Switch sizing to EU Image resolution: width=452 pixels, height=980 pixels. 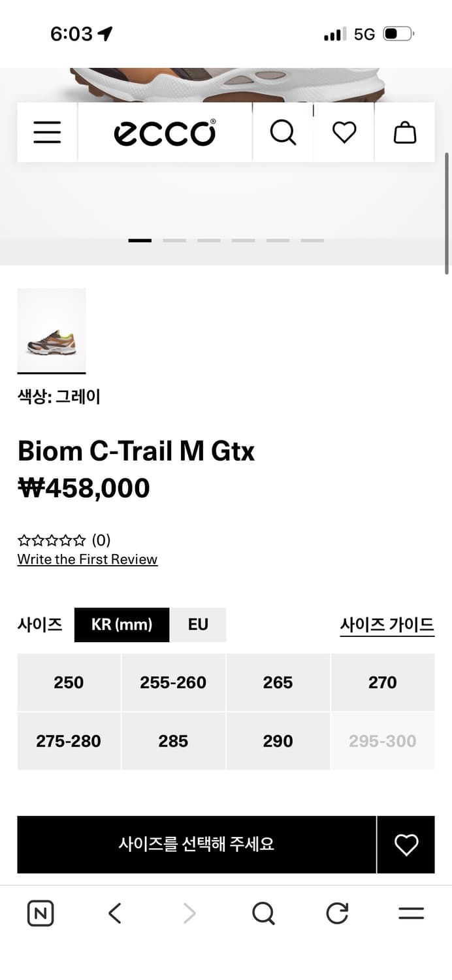coord(198,625)
